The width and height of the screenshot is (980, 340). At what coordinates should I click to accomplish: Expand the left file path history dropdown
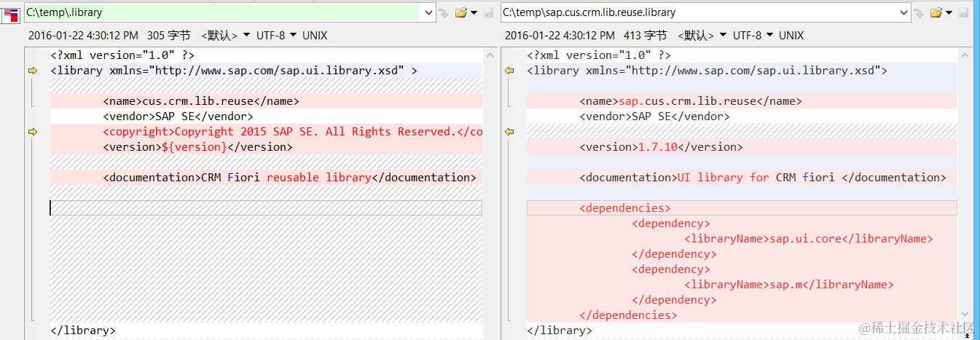pyautogui.click(x=428, y=12)
